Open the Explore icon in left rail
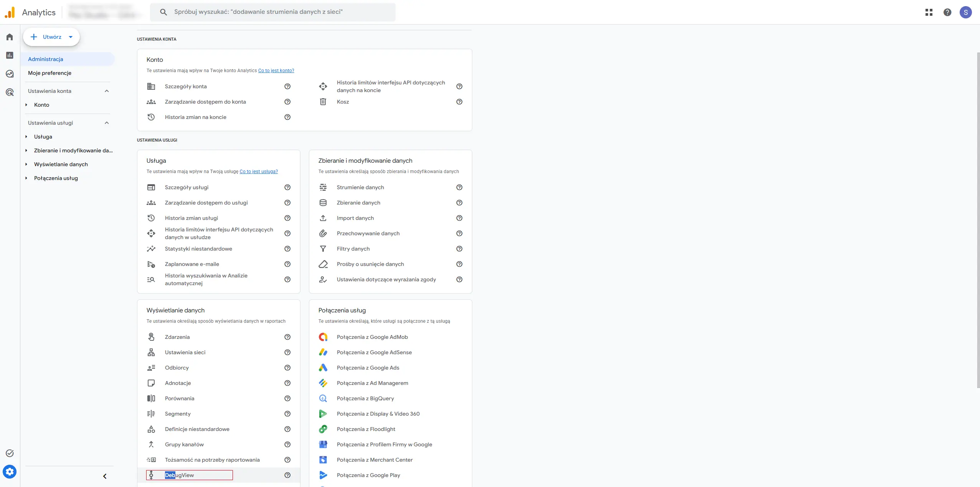The width and height of the screenshot is (980, 487). point(10,74)
